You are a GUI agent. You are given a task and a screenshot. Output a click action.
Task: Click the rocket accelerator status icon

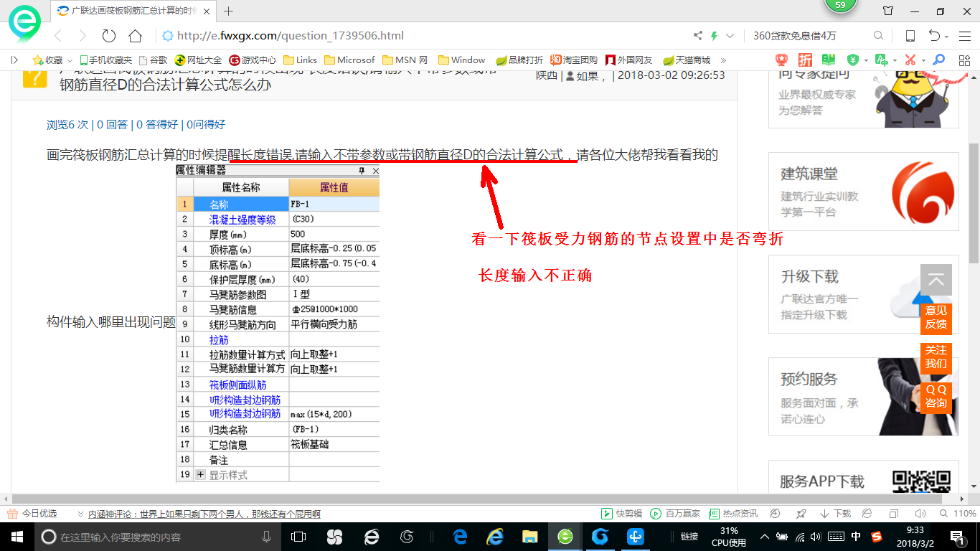[801, 514]
